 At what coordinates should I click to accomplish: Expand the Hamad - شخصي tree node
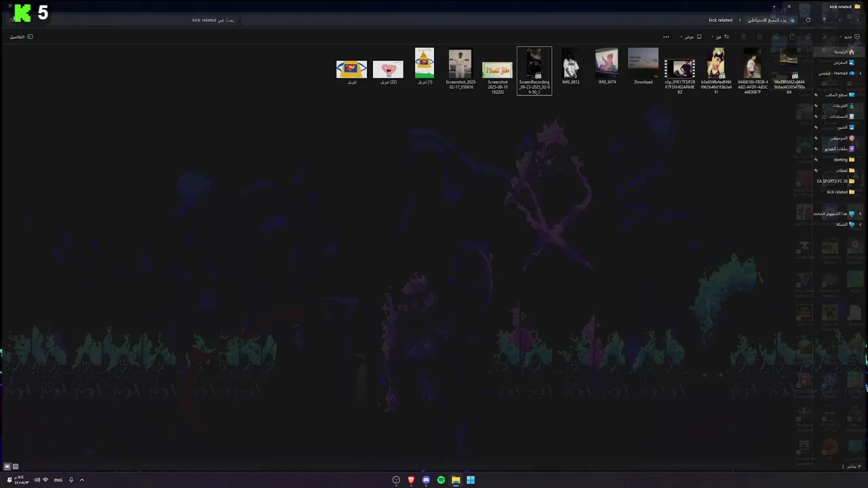click(860, 73)
